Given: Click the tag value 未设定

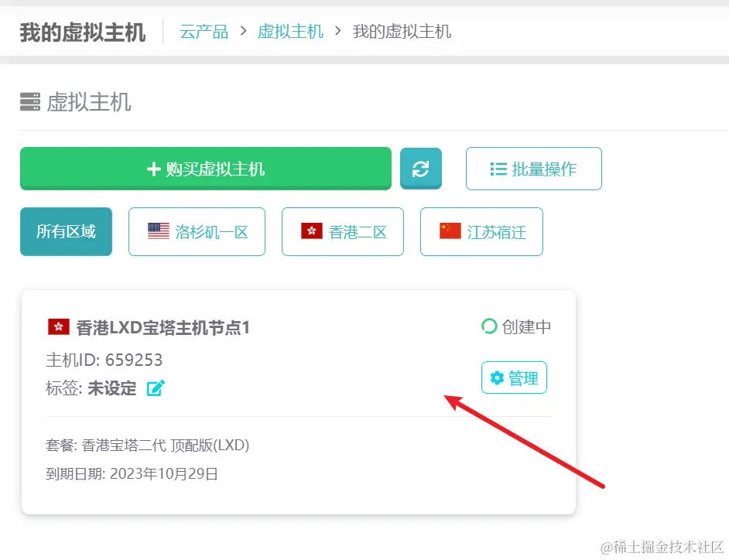Looking at the screenshot, I should (112, 388).
